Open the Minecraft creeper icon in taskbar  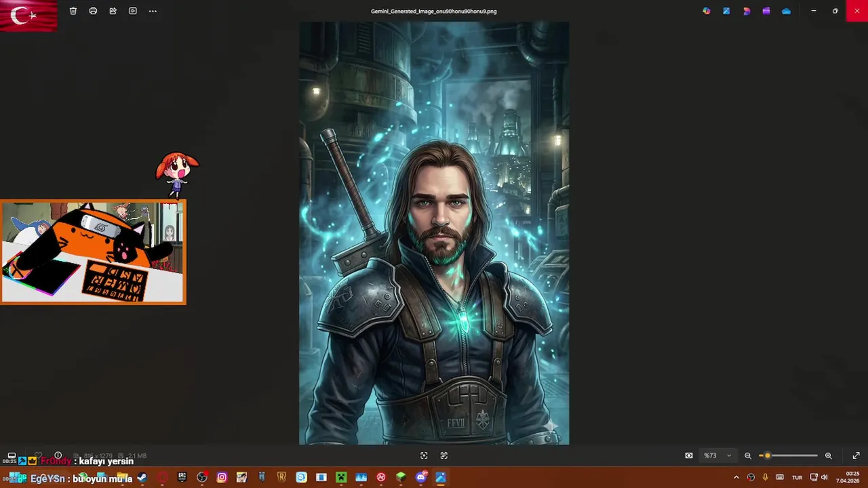tap(341, 477)
